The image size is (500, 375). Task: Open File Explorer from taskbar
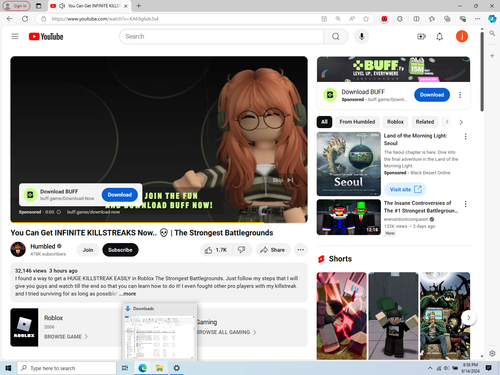click(x=159, y=368)
